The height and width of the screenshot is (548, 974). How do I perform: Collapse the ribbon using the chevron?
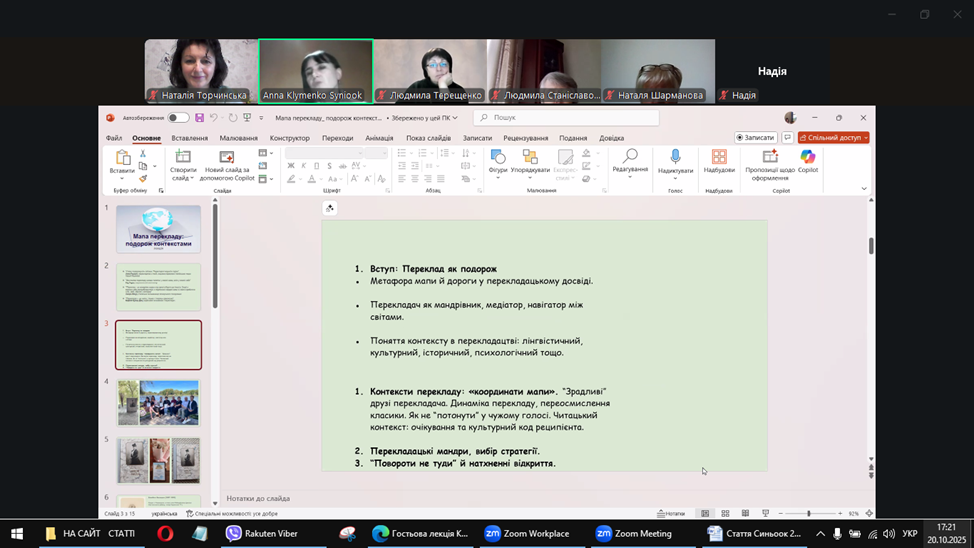[x=864, y=188]
